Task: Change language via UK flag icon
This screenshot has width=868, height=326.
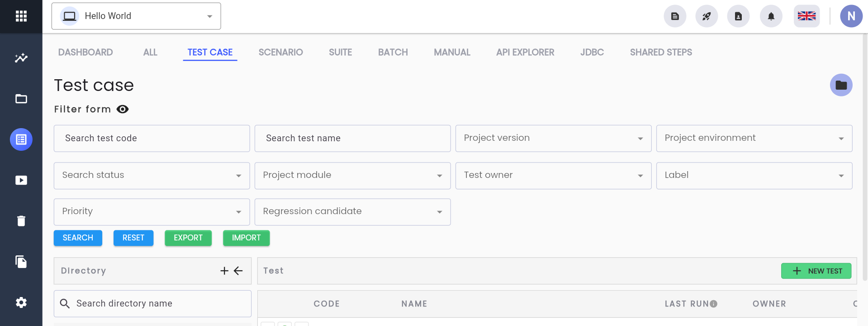Action: [806, 16]
